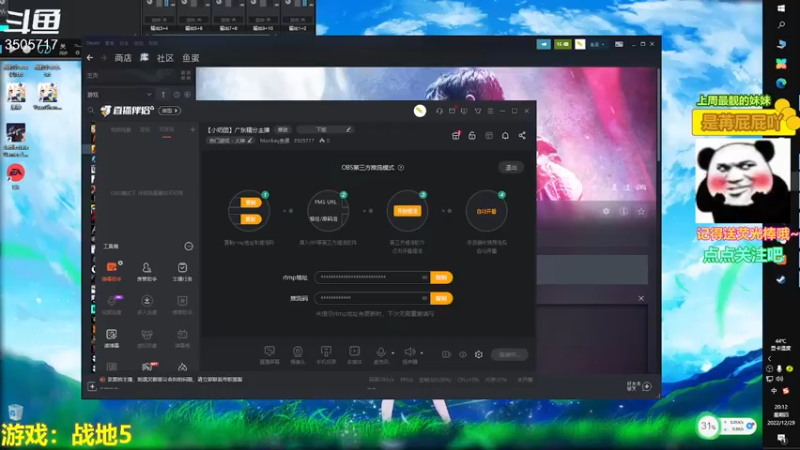Viewport: 800px width, 450px height.
Task: Click the unlock padlock icon
Action: [x=472, y=135]
